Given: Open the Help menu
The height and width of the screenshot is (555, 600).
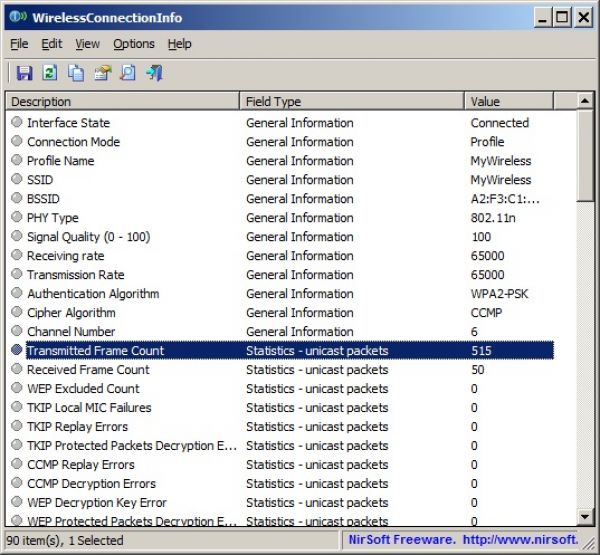Looking at the screenshot, I should pos(179,44).
